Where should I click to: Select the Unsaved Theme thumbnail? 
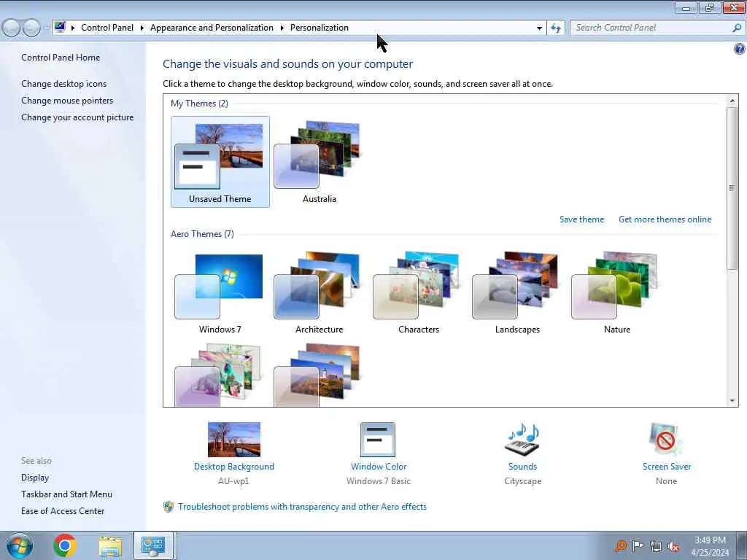[x=220, y=161]
